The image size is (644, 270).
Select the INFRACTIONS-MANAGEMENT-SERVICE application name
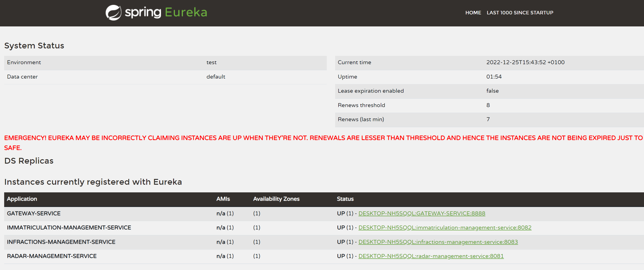coord(61,242)
